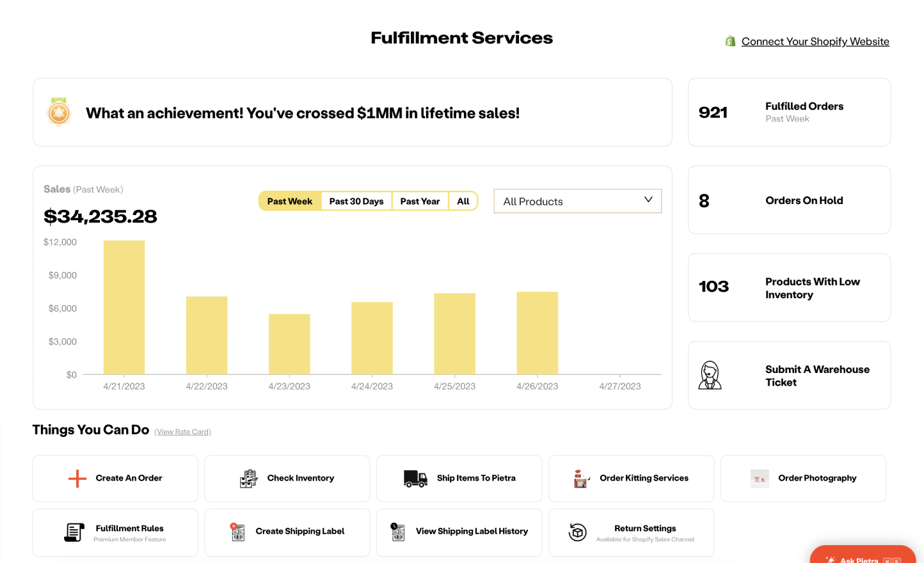
Task: Click the delivery truck icon
Action: point(415,479)
